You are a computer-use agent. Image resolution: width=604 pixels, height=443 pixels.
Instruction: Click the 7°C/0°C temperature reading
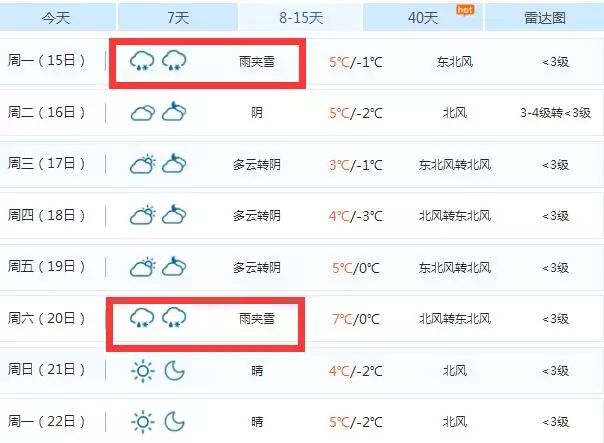tap(355, 319)
